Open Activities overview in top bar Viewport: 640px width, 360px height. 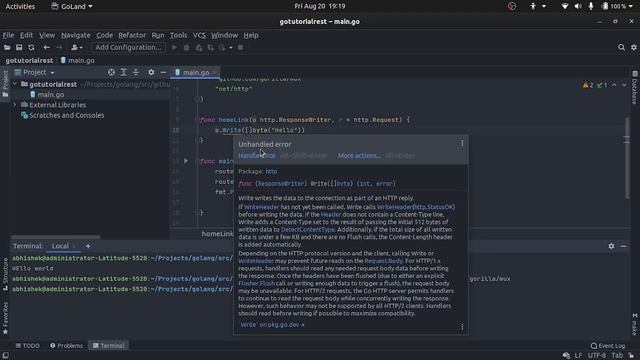20,6
